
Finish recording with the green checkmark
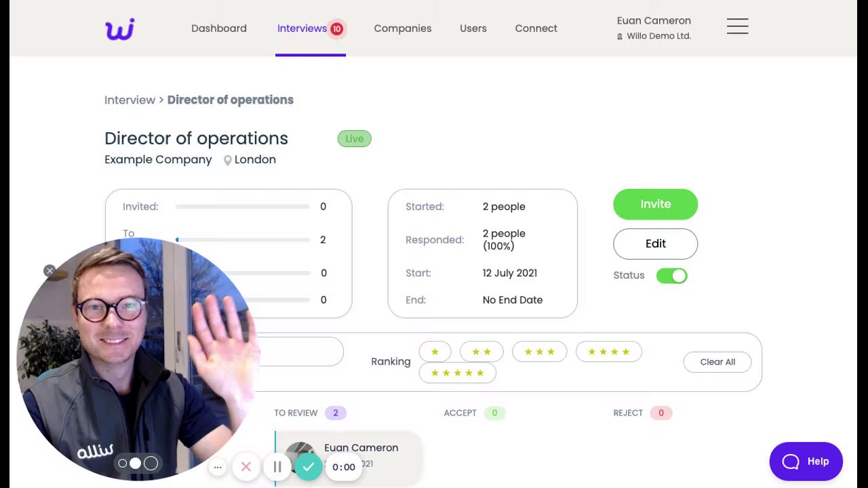[309, 466]
